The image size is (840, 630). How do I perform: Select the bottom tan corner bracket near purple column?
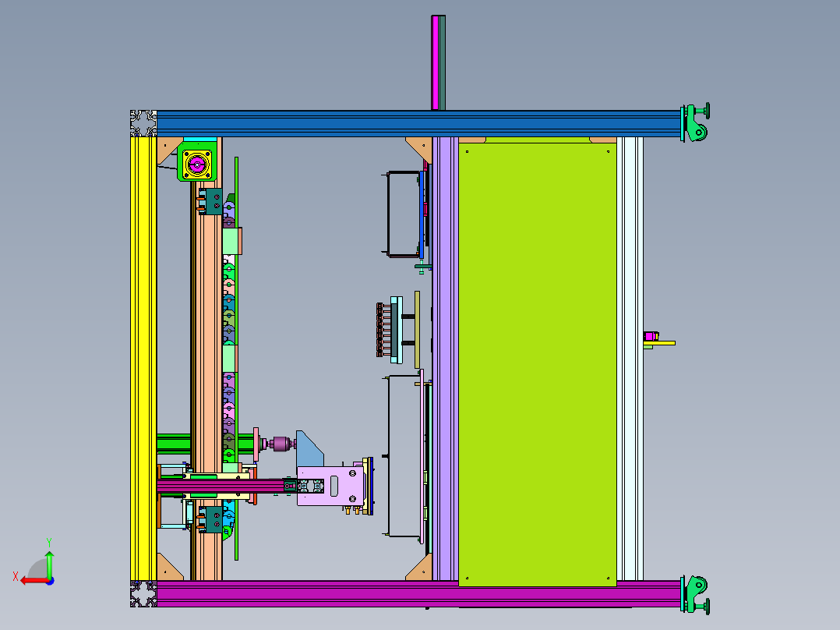pyautogui.click(x=422, y=570)
